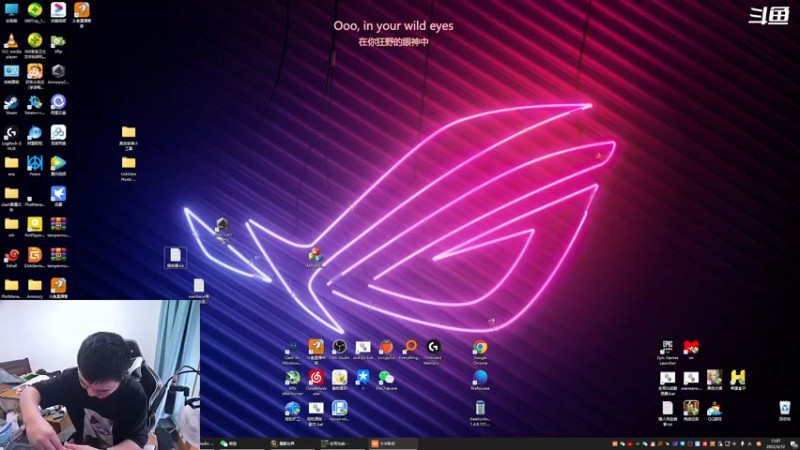Screen dimensions: 800x450
Task: Open the Xunlei blue bird shortcut
Action: [x=58, y=196]
